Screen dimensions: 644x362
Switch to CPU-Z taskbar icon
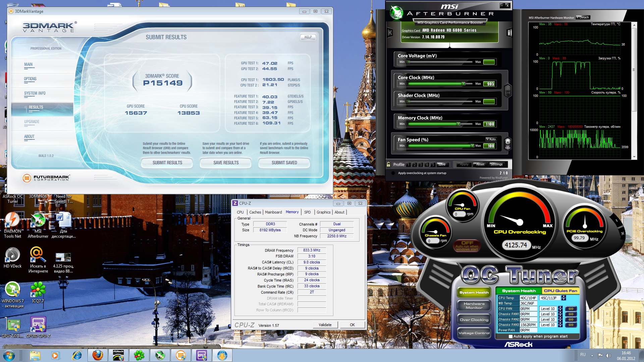(x=202, y=355)
